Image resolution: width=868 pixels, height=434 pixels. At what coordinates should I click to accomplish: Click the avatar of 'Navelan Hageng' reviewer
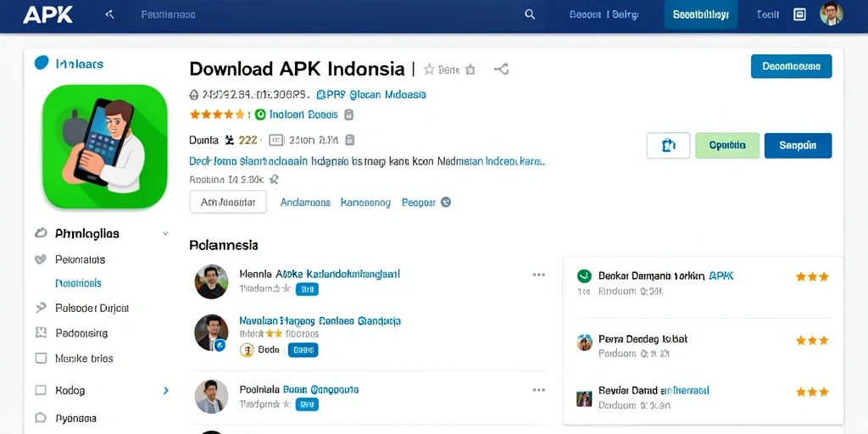coord(211,332)
